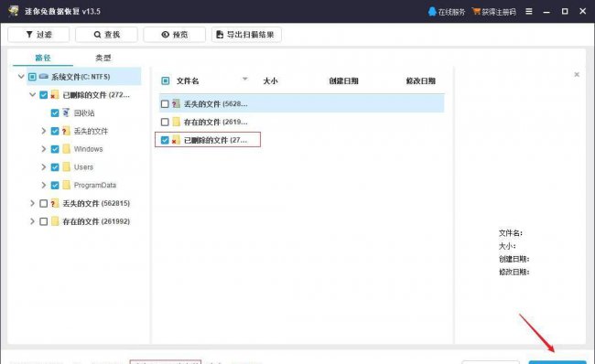Image resolution: width=595 pixels, height=364 pixels.
Task: Open 在线服务 online service
Action: point(447,12)
